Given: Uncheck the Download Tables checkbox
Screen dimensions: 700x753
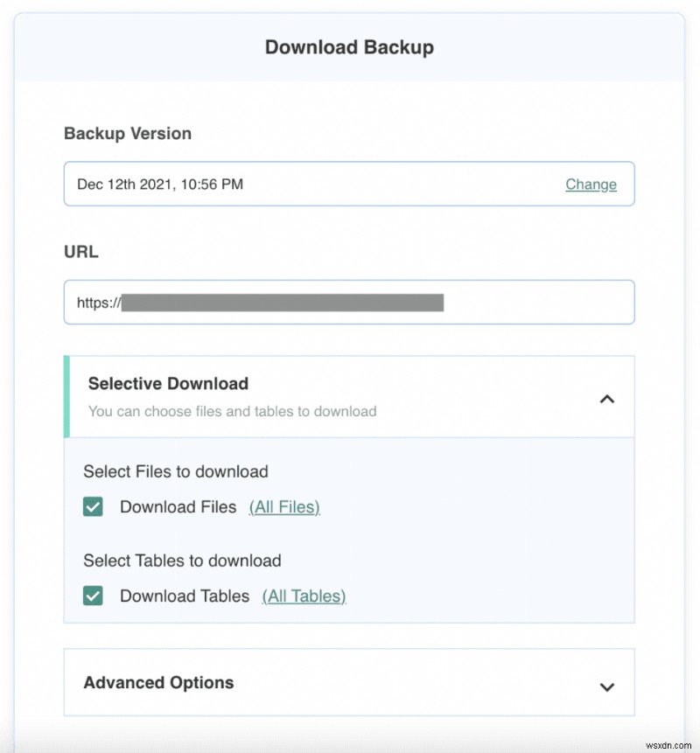Looking at the screenshot, I should [x=93, y=596].
